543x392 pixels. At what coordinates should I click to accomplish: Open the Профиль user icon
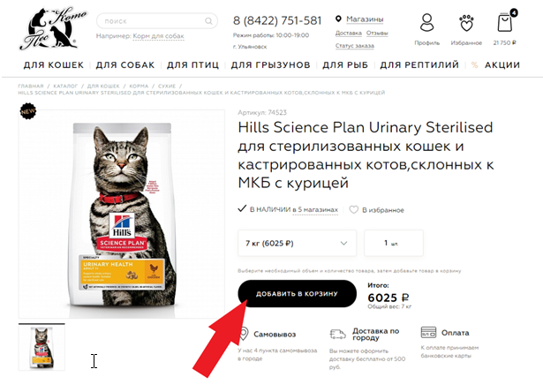click(x=426, y=23)
